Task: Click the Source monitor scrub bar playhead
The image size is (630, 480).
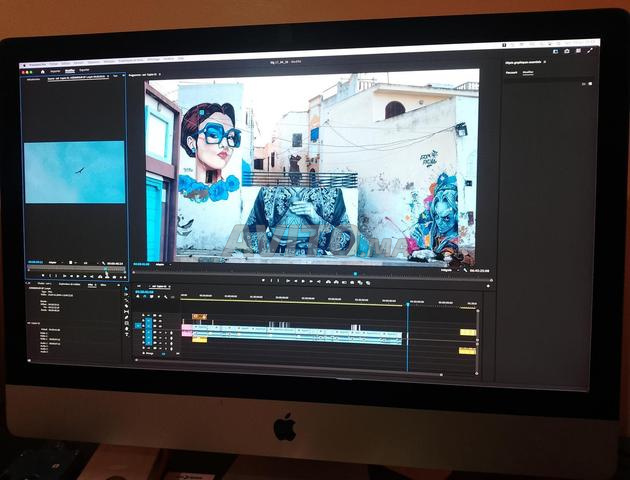Action: tap(106, 268)
